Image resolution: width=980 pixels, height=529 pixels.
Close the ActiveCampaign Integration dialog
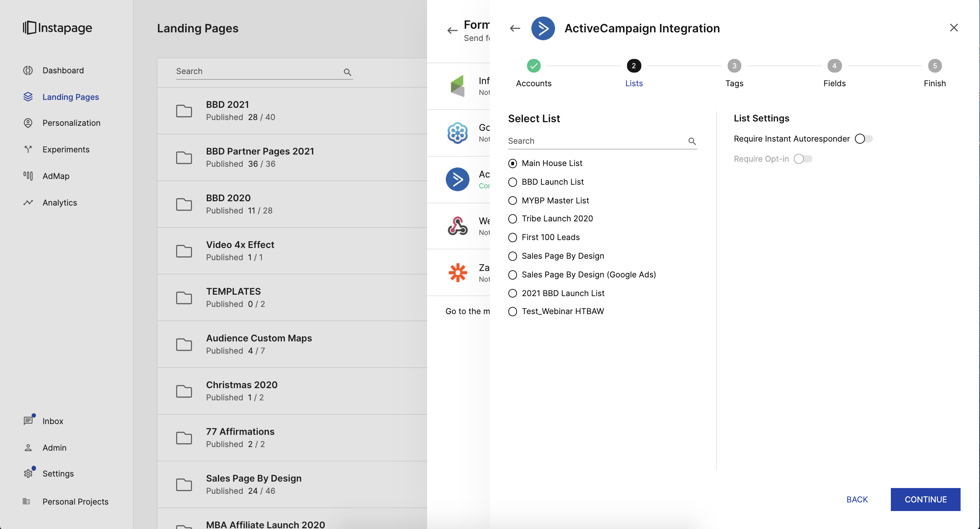[x=954, y=28]
